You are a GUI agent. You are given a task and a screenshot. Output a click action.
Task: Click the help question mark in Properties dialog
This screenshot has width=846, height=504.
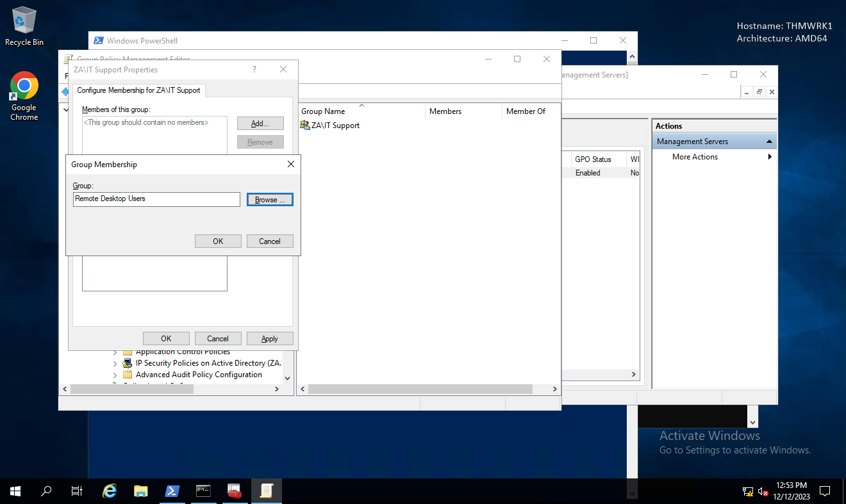tap(254, 69)
